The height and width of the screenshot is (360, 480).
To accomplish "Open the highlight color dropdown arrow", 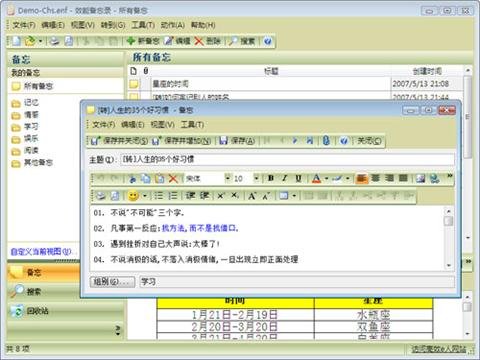I will coord(347,179).
